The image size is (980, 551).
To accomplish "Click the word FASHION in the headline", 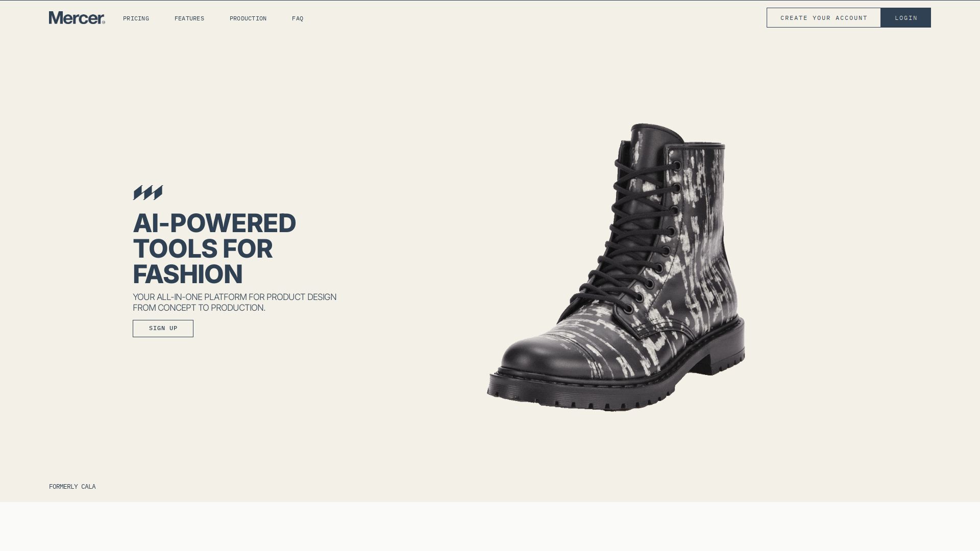I will coord(188,274).
